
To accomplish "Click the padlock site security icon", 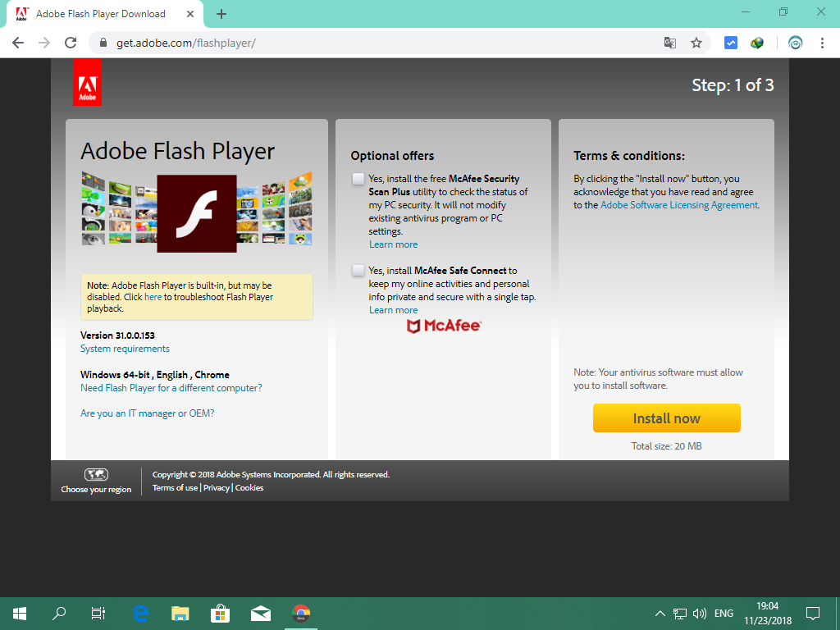I will (103, 43).
